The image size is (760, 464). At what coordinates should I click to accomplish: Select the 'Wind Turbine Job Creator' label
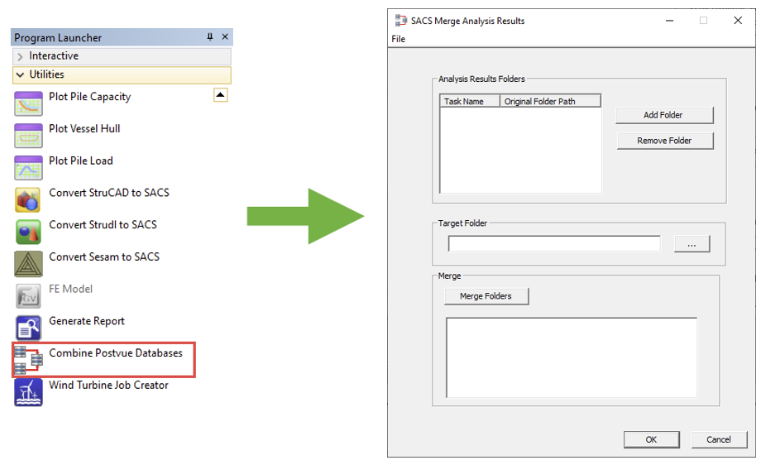[x=109, y=385]
